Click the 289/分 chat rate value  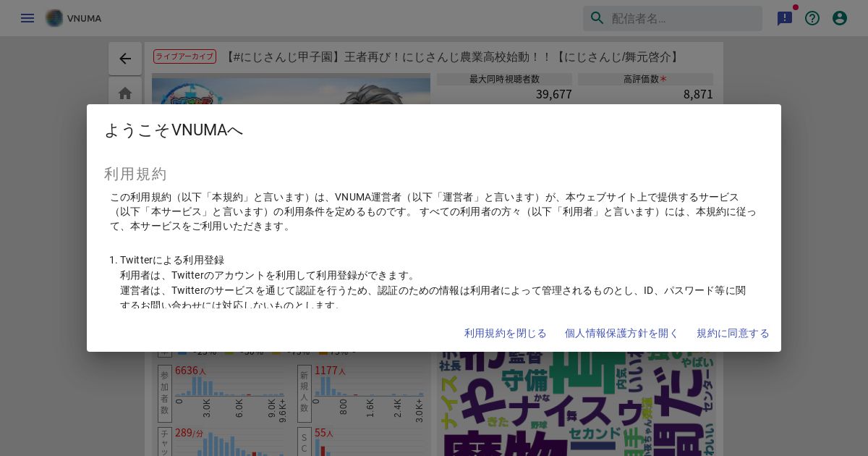189,433
